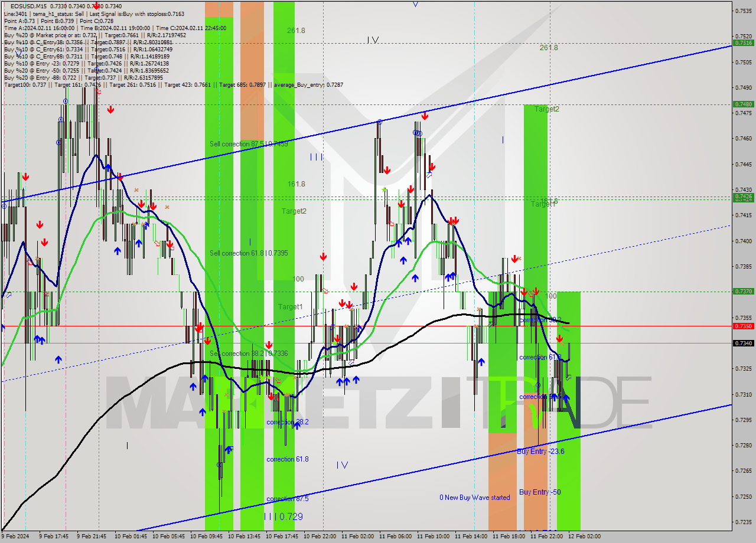Click the 'IV' wave label at chart top
Screen dimensions: 756x543
click(x=372, y=40)
